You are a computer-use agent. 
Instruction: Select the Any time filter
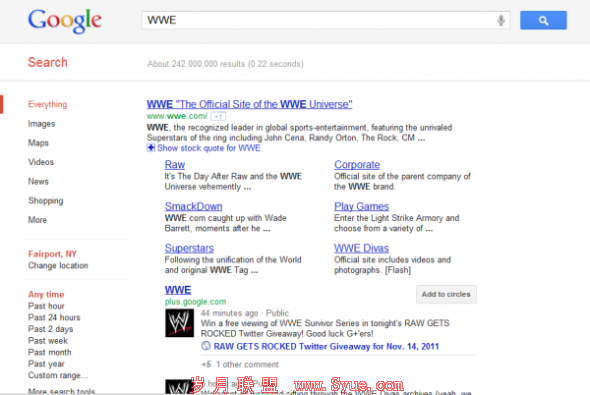(x=46, y=295)
